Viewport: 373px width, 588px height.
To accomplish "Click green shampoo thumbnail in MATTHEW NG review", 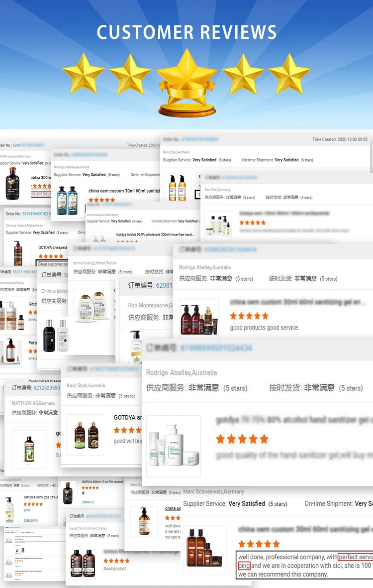I will (x=29, y=449).
